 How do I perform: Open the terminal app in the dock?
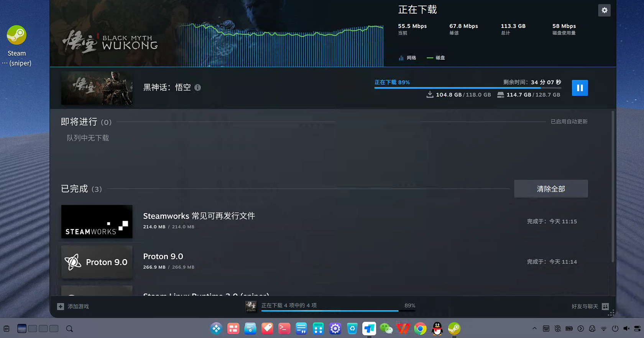tap(284, 328)
